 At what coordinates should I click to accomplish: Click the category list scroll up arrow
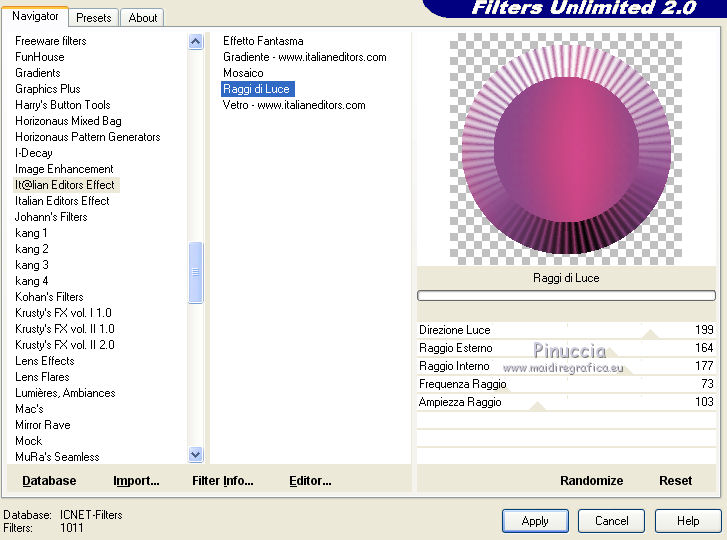point(196,42)
